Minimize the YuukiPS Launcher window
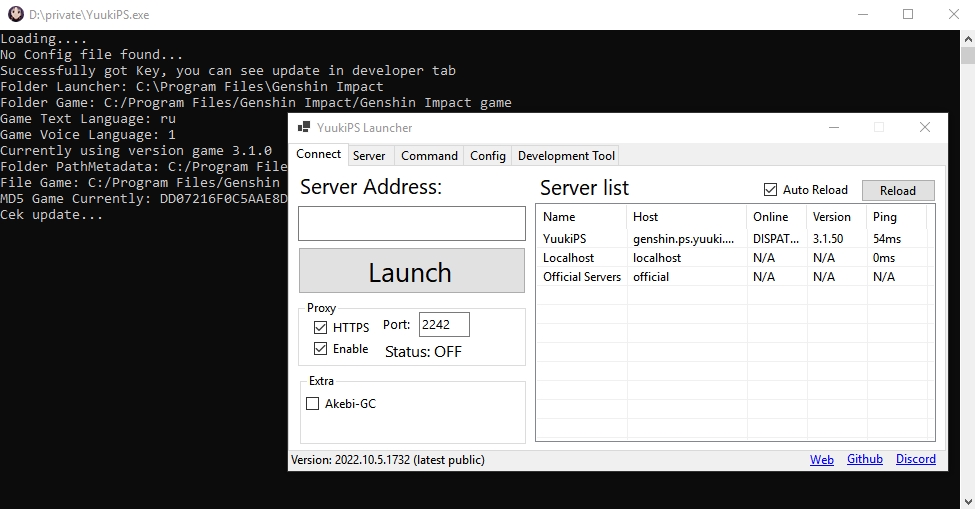 point(834,127)
